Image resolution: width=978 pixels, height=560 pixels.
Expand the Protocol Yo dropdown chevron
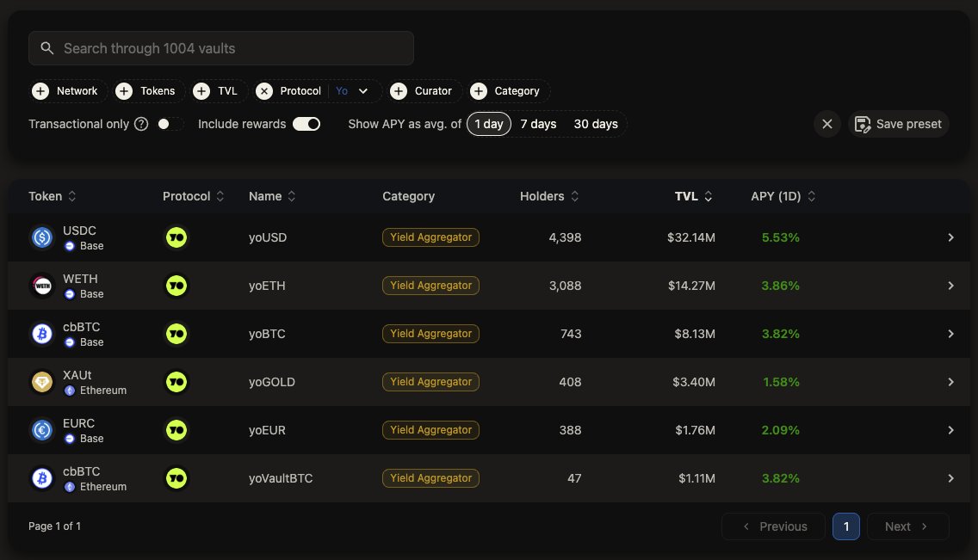tap(363, 91)
